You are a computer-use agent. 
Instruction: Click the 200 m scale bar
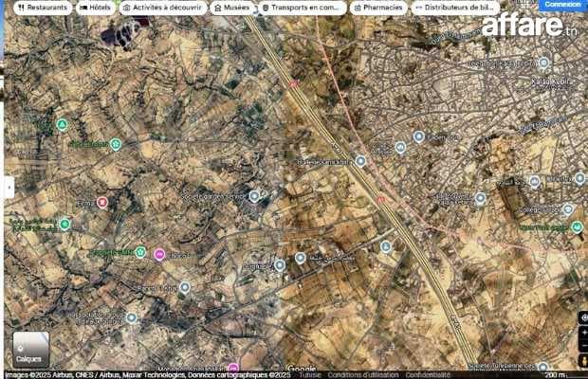pos(561,374)
